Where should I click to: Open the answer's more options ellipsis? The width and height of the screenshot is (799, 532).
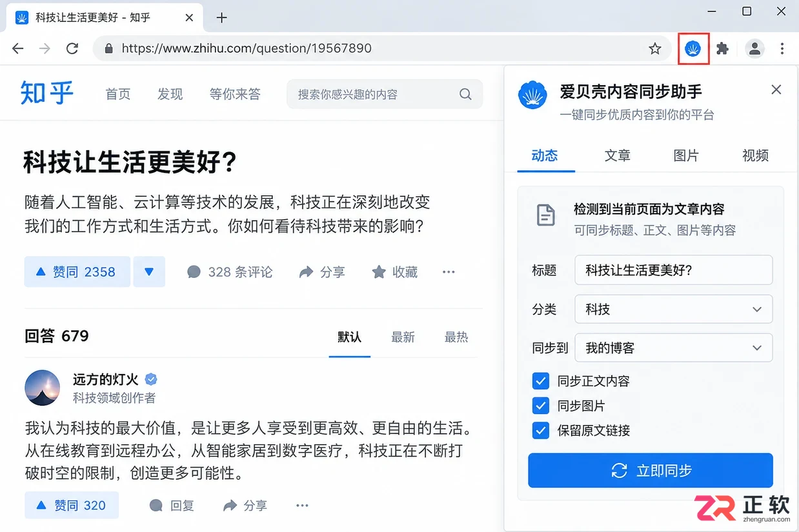tap(302, 506)
